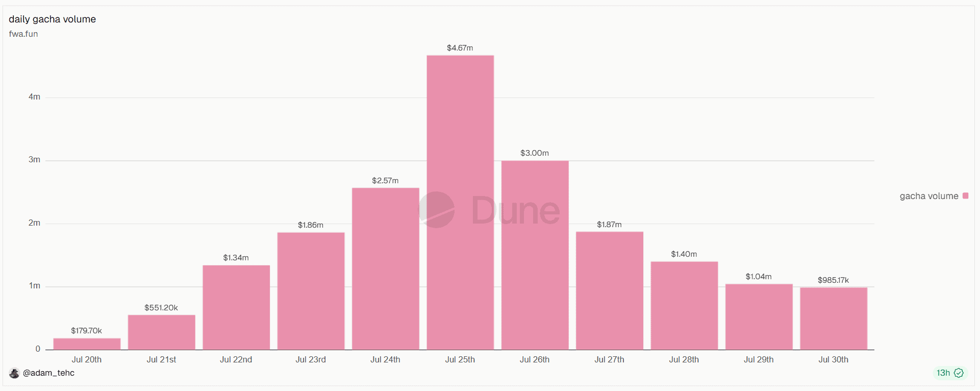Viewport: 980px width, 391px height.
Task: Select the Jul 26th bar showing $3.00m
Action: [535, 255]
